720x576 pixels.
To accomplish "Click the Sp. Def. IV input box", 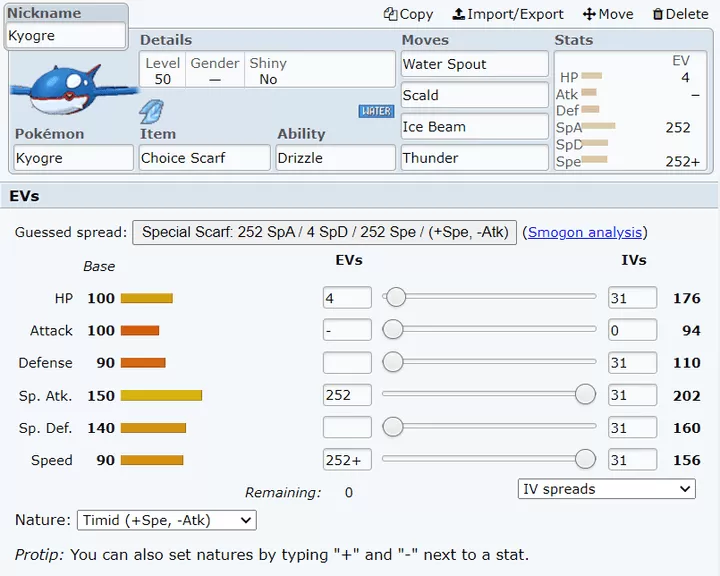I will (x=632, y=427).
